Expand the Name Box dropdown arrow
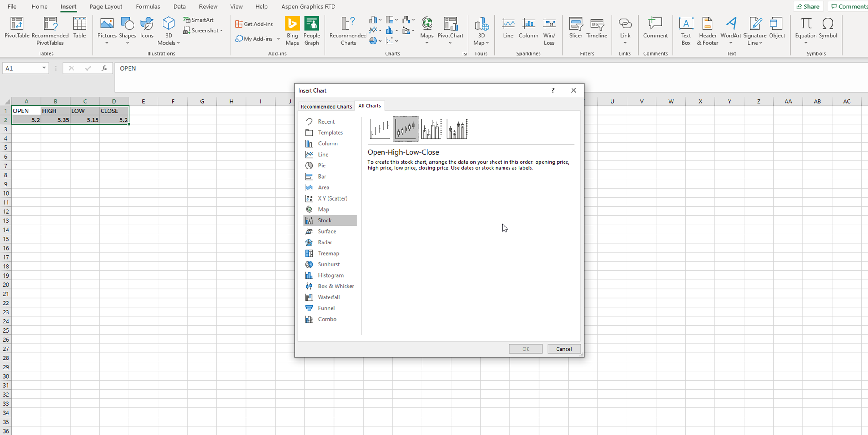Viewport: 868px width, 435px height. click(x=44, y=68)
